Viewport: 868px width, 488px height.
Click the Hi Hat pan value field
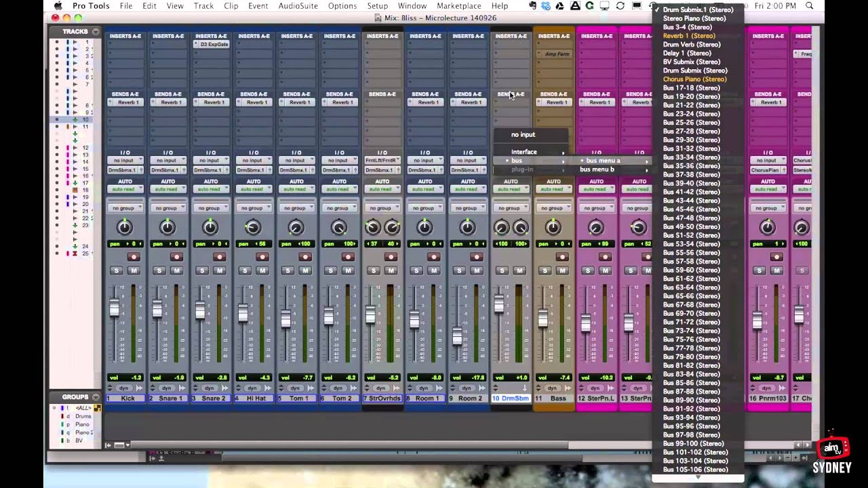254,243
